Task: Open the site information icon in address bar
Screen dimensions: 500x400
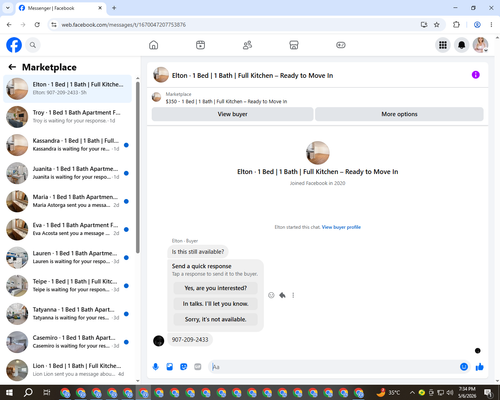Action: [54, 25]
